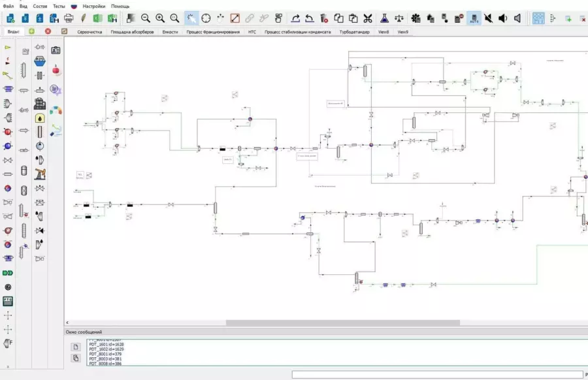Switch to the НТС tab
The height and width of the screenshot is (380, 588).
click(x=252, y=32)
